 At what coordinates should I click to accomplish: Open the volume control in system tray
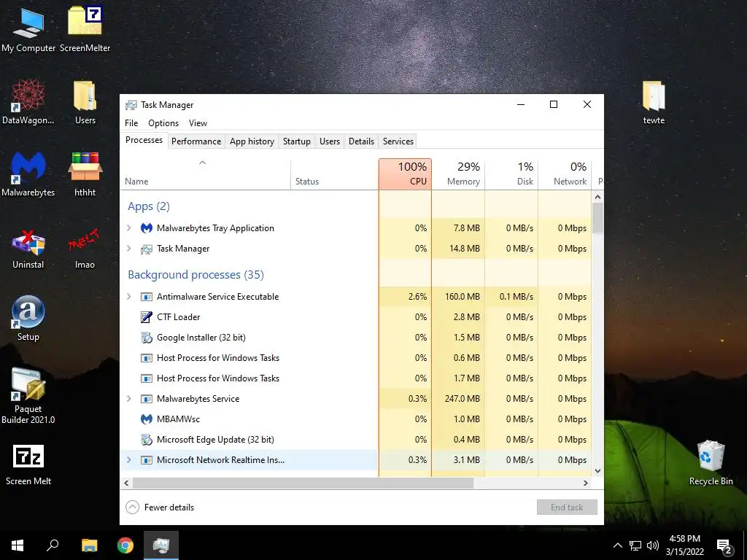(653, 545)
